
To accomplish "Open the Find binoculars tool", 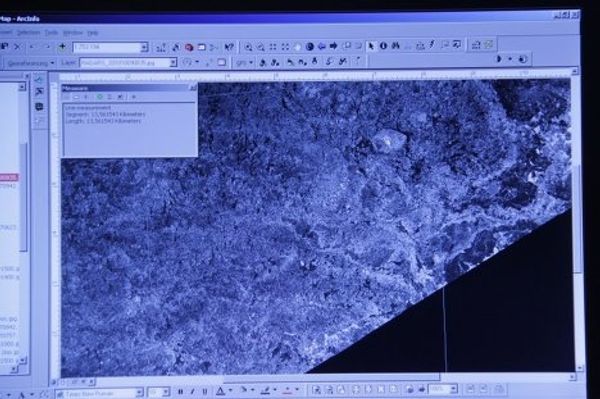I will (x=396, y=46).
